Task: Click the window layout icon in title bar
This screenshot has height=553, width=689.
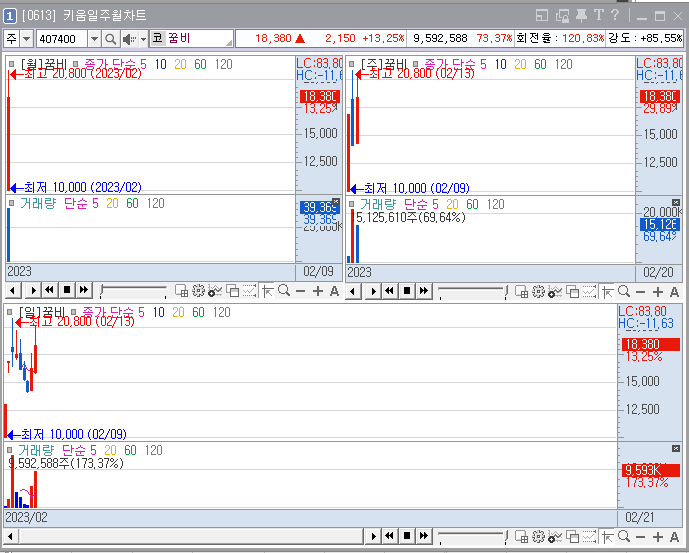Action: coord(542,16)
